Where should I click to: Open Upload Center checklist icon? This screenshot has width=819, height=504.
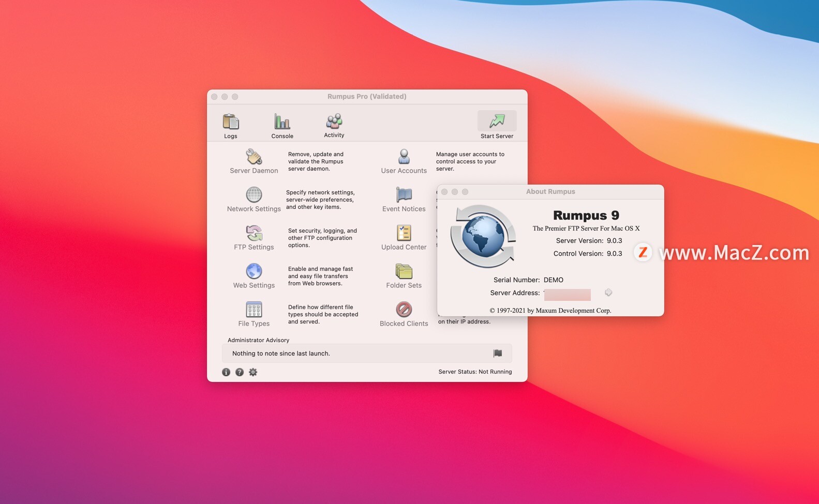tap(404, 233)
